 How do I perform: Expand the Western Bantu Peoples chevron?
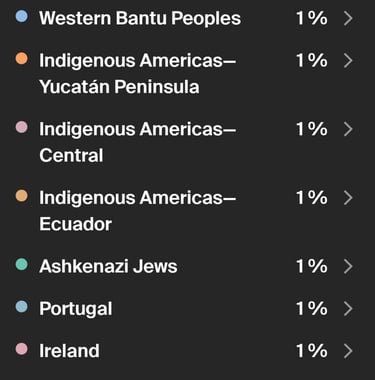tap(348, 19)
